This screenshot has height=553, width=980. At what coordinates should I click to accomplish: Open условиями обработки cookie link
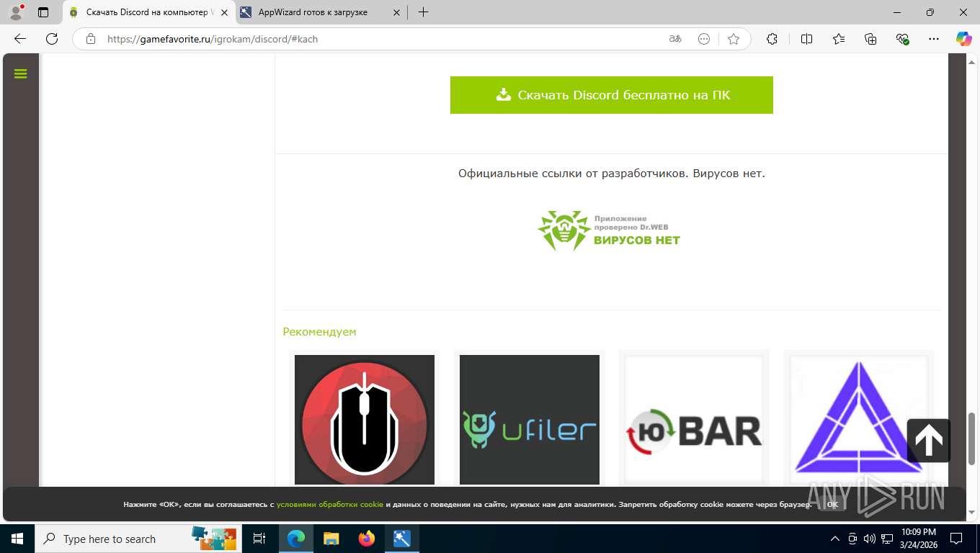[x=330, y=505]
